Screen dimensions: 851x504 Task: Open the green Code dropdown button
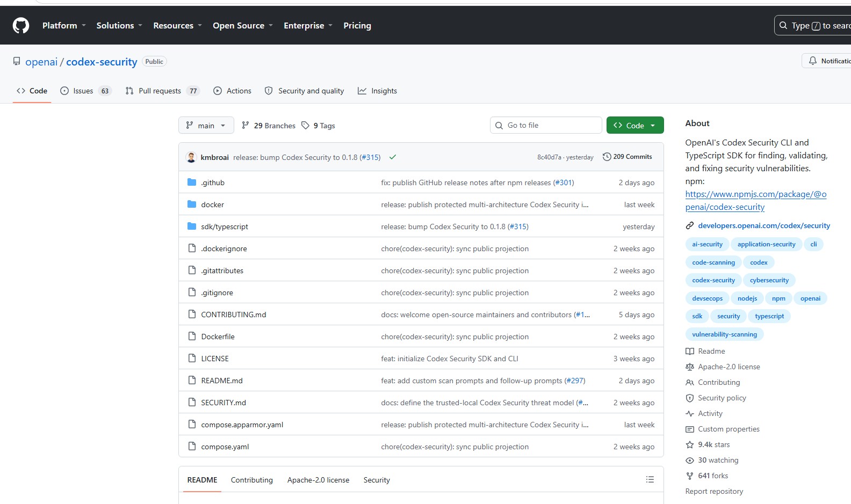[x=635, y=125]
